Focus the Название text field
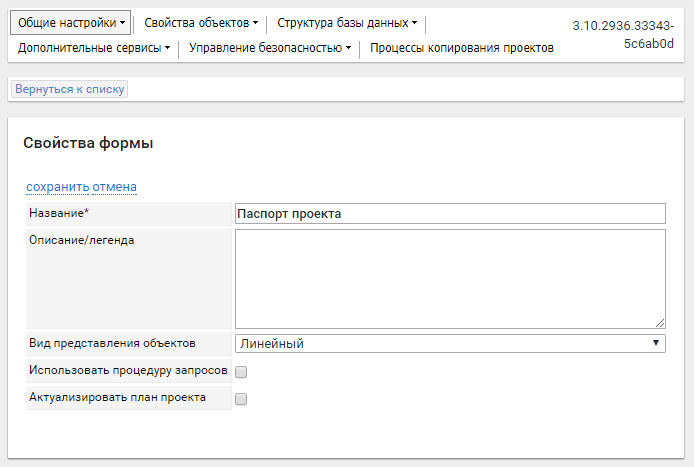Image resolution: width=694 pixels, height=467 pixels. (x=450, y=214)
